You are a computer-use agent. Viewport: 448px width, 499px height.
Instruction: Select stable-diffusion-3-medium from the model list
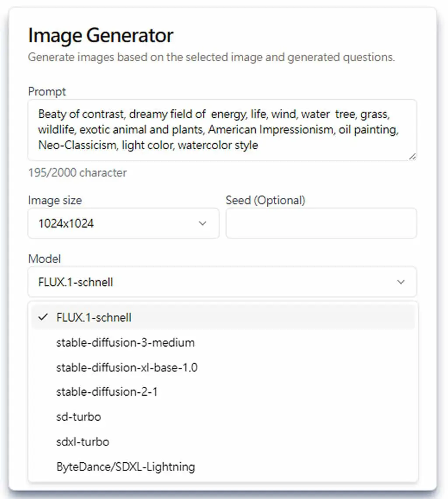coord(223,343)
